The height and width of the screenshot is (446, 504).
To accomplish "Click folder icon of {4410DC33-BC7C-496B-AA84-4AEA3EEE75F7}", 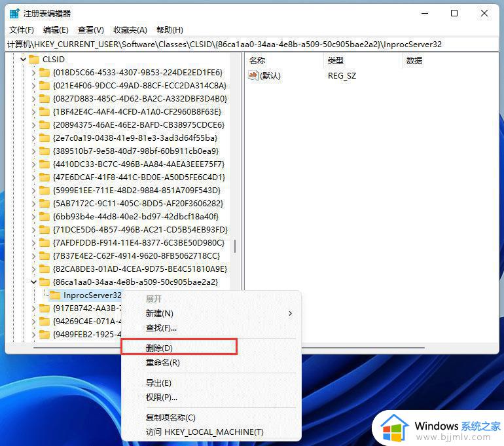I will click(x=45, y=164).
